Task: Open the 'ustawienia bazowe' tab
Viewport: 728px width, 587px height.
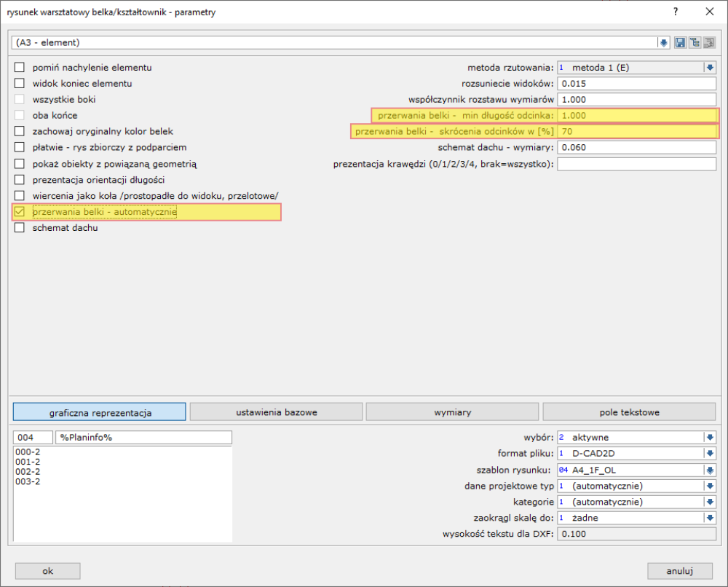Action: pos(276,412)
